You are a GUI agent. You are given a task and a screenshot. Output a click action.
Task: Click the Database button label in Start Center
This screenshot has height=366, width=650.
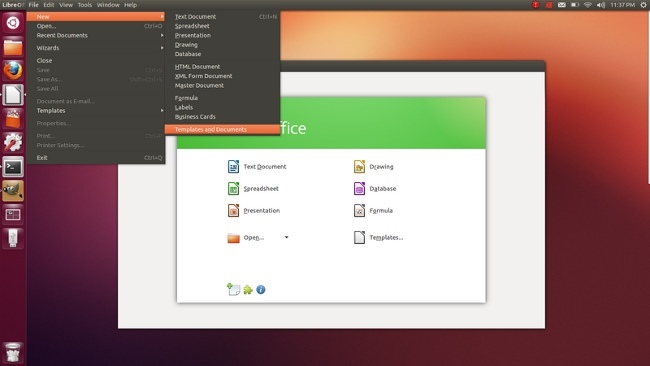[383, 189]
